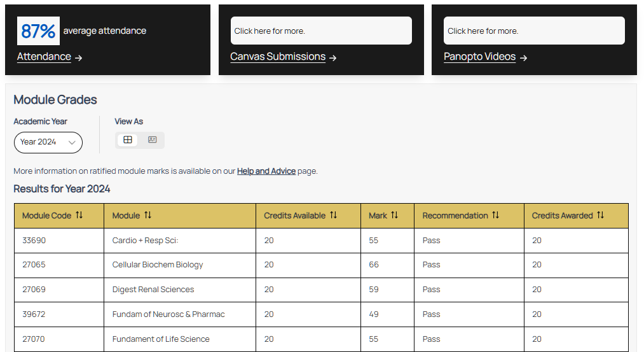644x352 pixels.
Task: Select the Cellular Biochem Biology row
Action: click(x=157, y=265)
